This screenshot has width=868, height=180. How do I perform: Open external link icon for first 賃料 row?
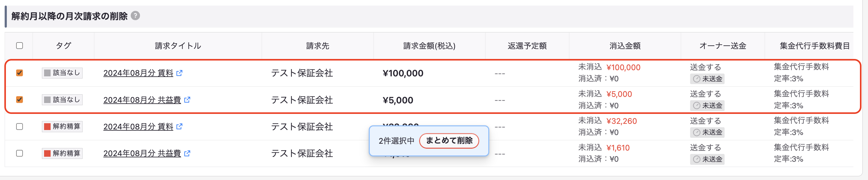[179, 73]
